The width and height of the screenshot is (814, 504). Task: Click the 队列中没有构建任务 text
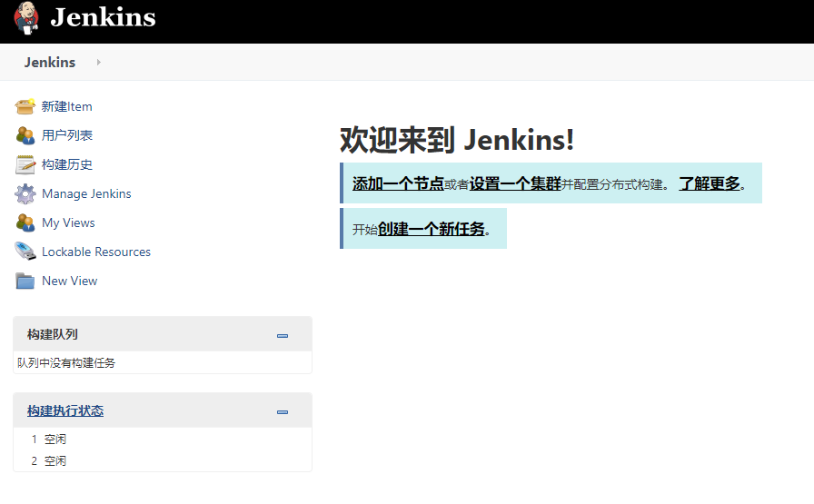pos(66,363)
